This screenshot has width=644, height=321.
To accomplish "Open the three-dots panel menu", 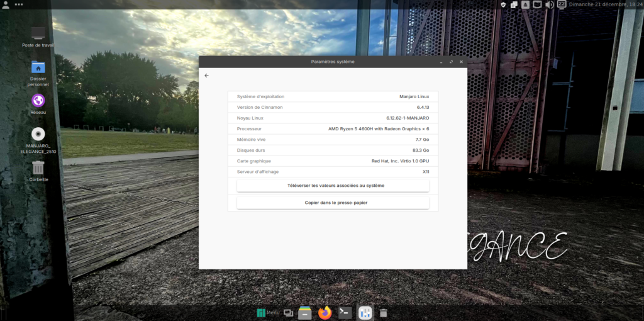I will [18, 5].
